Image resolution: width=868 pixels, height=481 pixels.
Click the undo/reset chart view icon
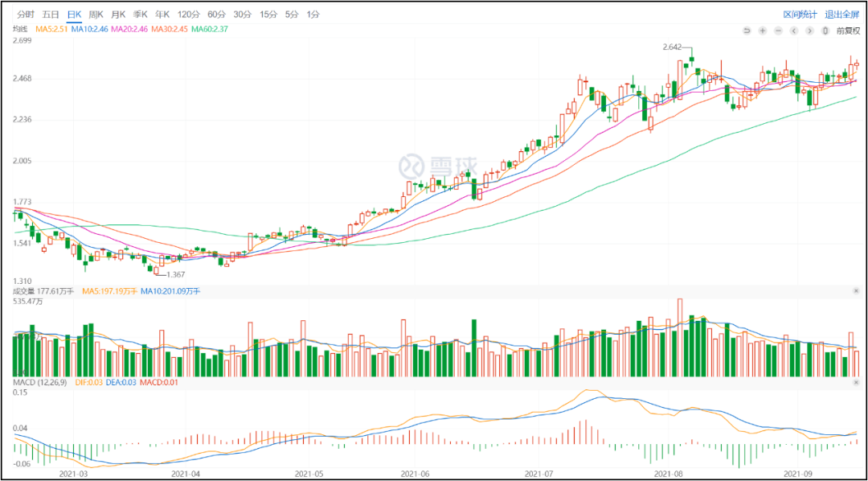tap(747, 31)
